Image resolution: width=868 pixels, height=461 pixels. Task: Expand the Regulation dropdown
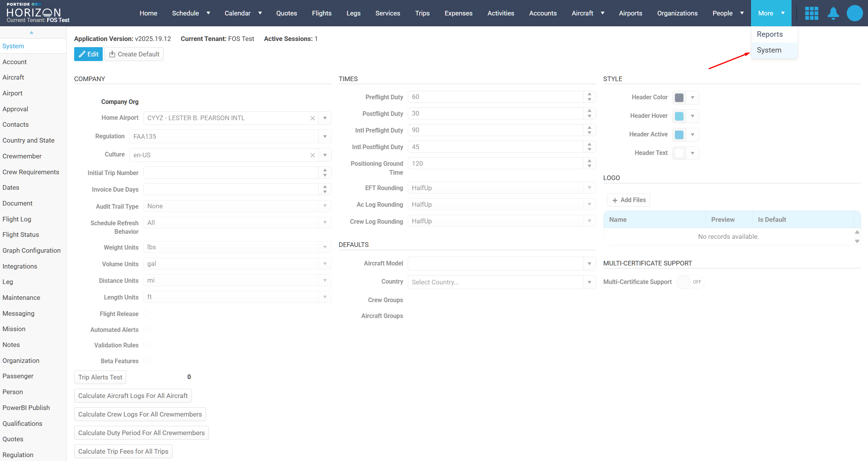(325, 136)
